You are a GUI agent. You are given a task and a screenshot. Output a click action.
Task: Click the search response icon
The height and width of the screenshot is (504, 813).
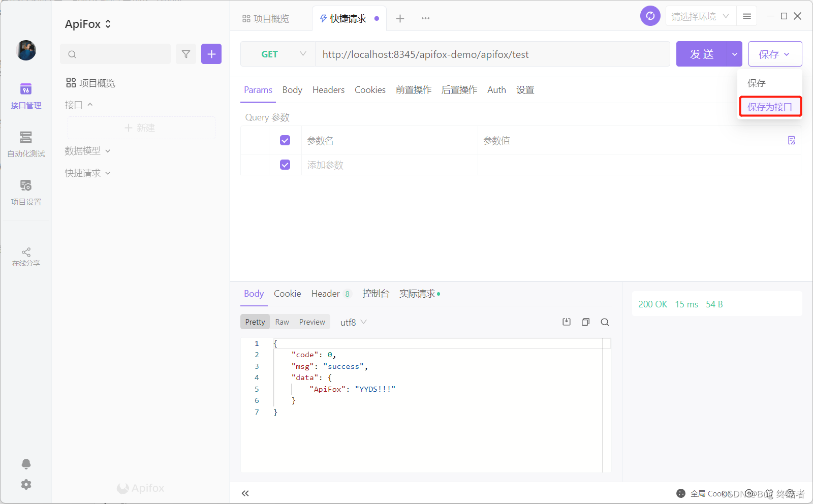tap(605, 322)
